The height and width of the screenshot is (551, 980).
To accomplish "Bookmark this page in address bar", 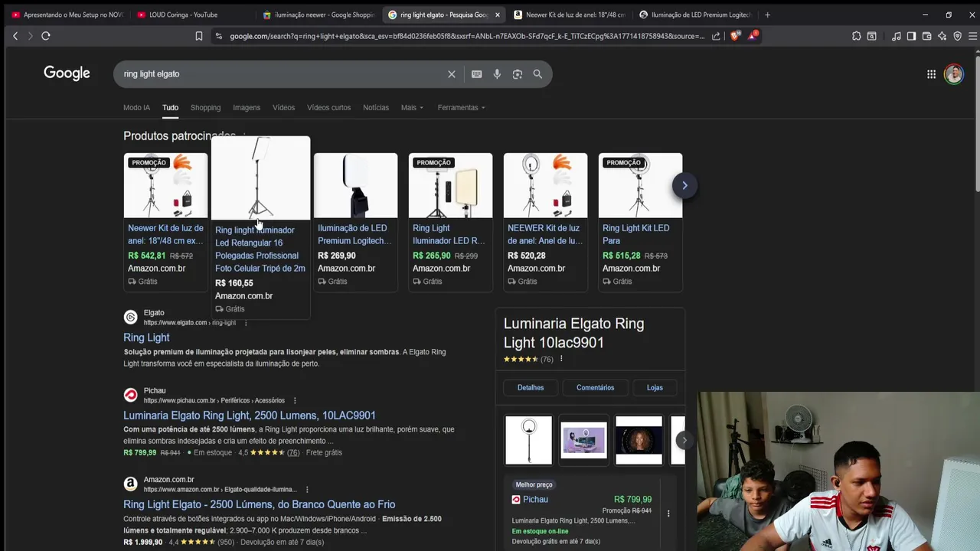I will (199, 36).
